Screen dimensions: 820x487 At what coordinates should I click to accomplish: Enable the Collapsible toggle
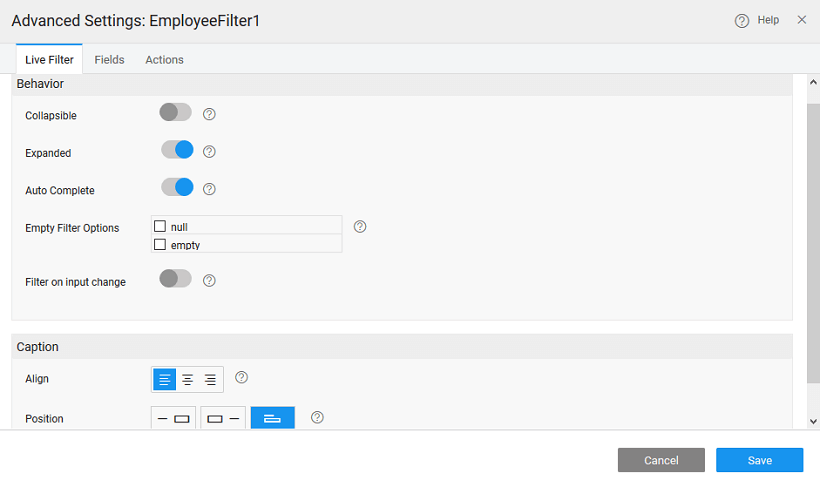(x=175, y=112)
